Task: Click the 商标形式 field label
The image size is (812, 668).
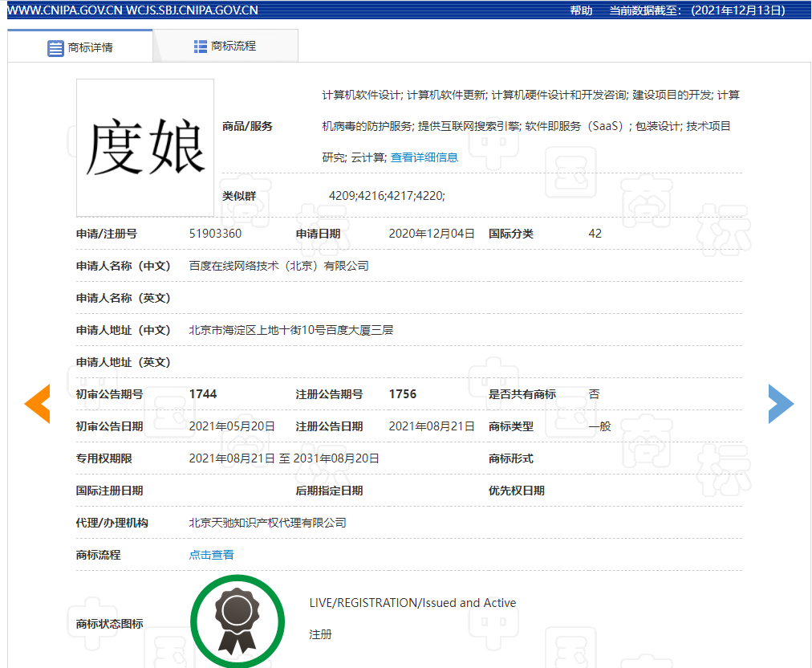Action: point(510,458)
